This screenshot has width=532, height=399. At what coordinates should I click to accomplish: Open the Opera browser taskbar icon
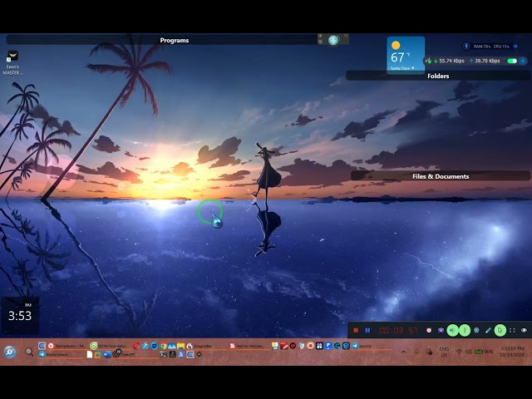(x=136, y=346)
